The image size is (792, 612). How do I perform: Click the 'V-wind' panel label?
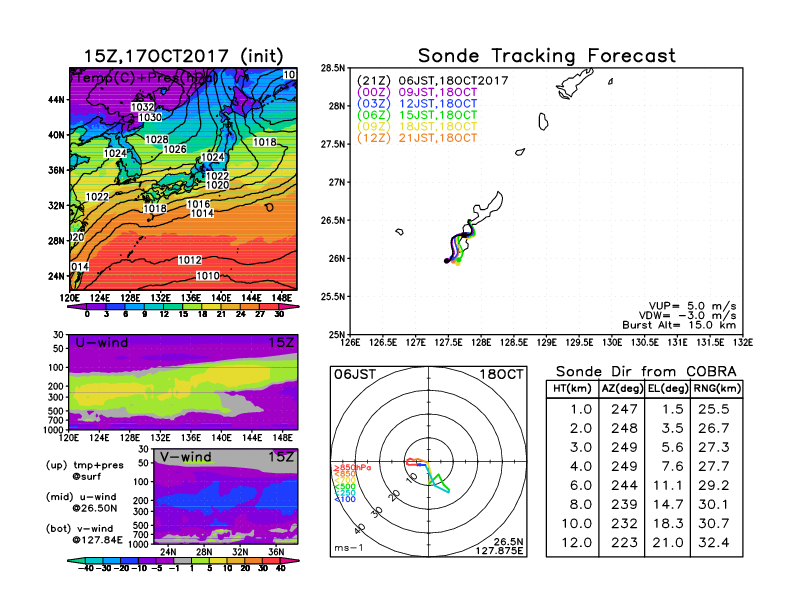tap(185, 457)
